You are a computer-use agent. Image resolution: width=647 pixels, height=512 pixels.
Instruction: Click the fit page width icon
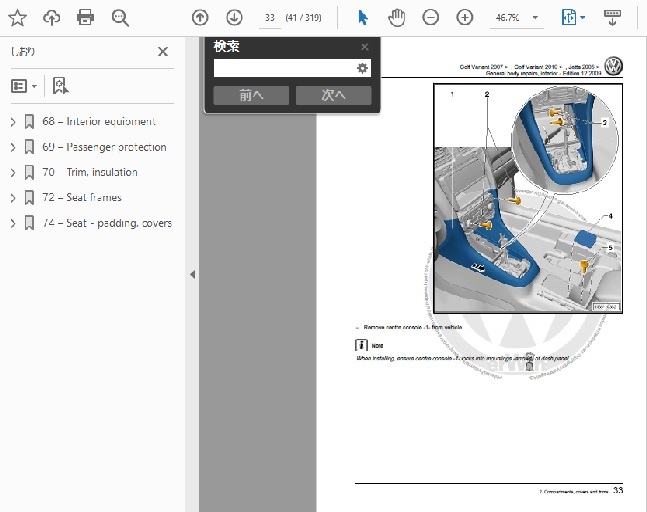click(569, 18)
